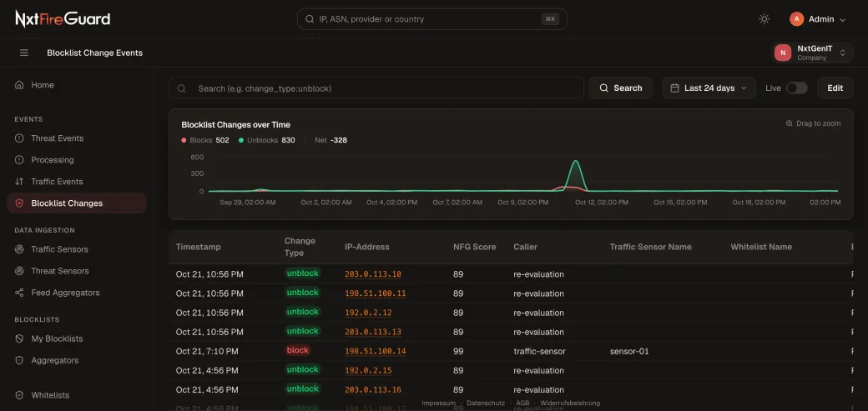This screenshot has height=411, width=868.
Task: Click the My Blocklists shield icon
Action: pyautogui.click(x=19, y=338)
